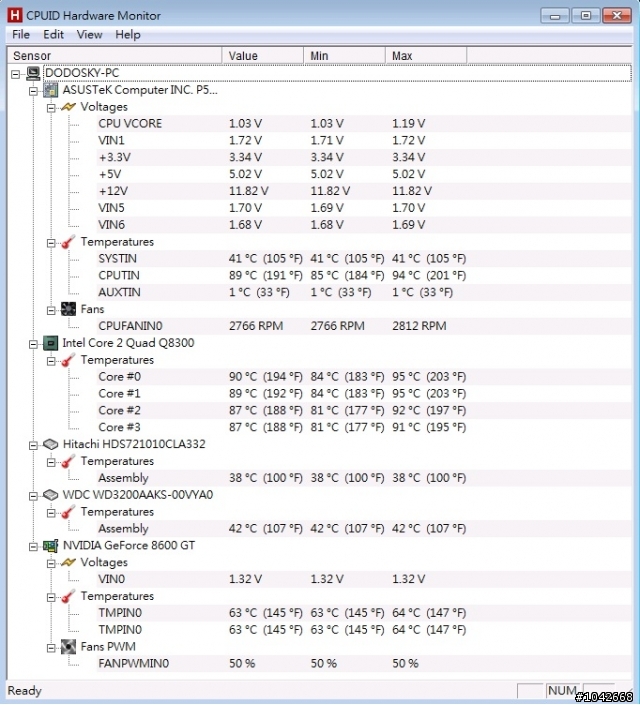Collapse the motherboard Voltages group
The width and height of the screenshot is (640, 705).
[51, 108]
